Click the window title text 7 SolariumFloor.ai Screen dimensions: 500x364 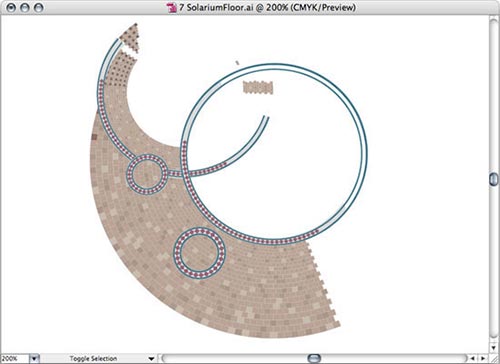click(x=216, y=7)
